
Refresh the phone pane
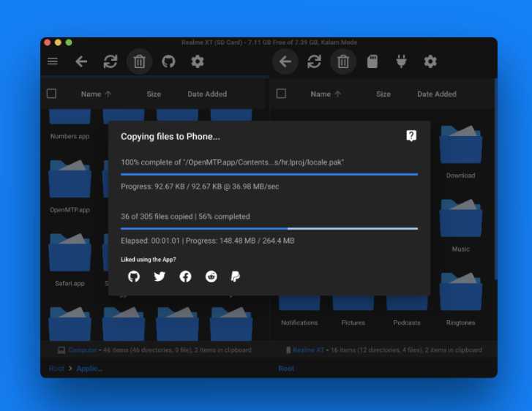(314, 61)
